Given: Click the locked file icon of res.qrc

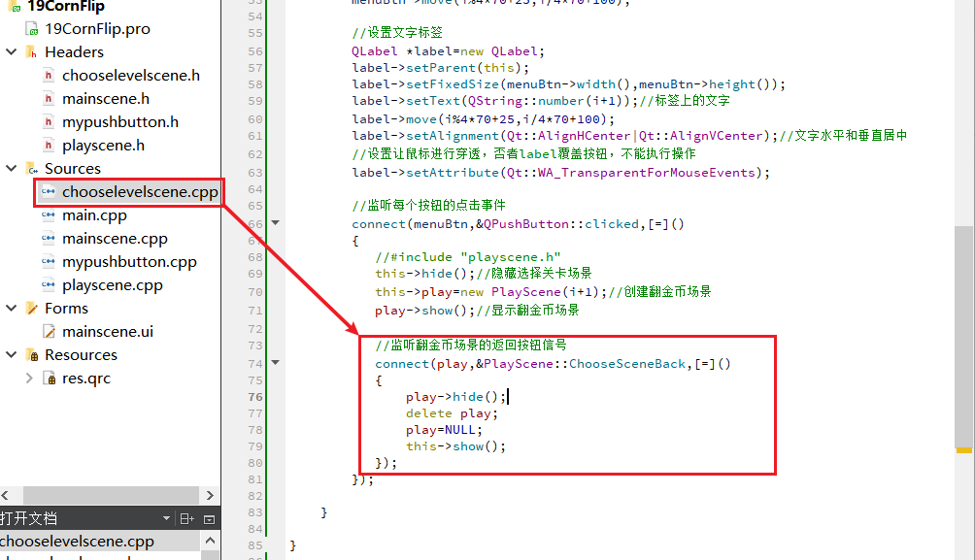Looking at the screenshot, I should pyautogui.click(x=50, y=378).
